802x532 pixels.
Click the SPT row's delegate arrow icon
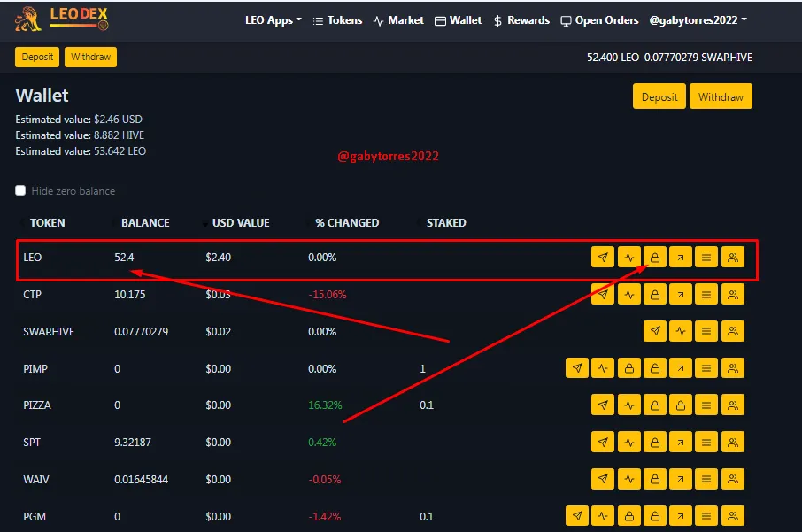coord(680,442)
